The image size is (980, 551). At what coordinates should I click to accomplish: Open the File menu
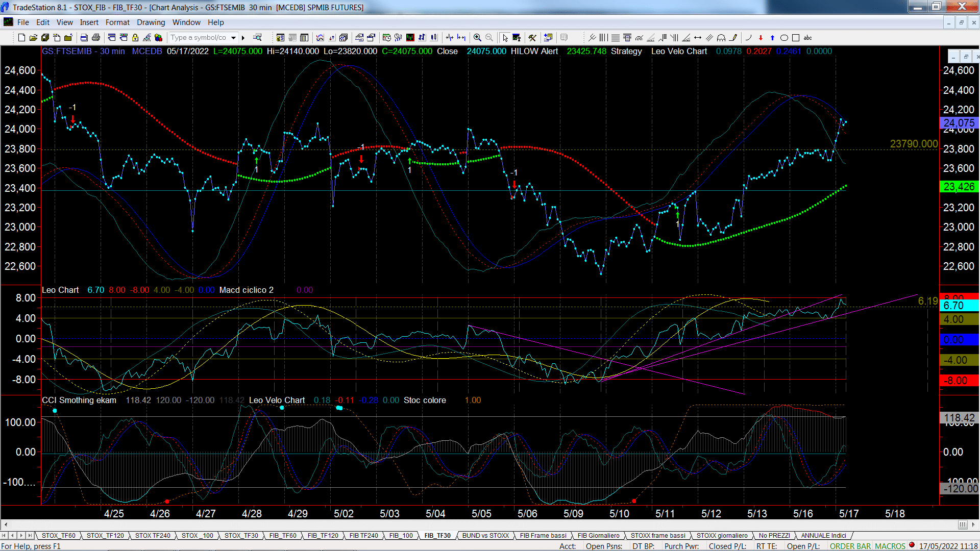tap(23, 22)
